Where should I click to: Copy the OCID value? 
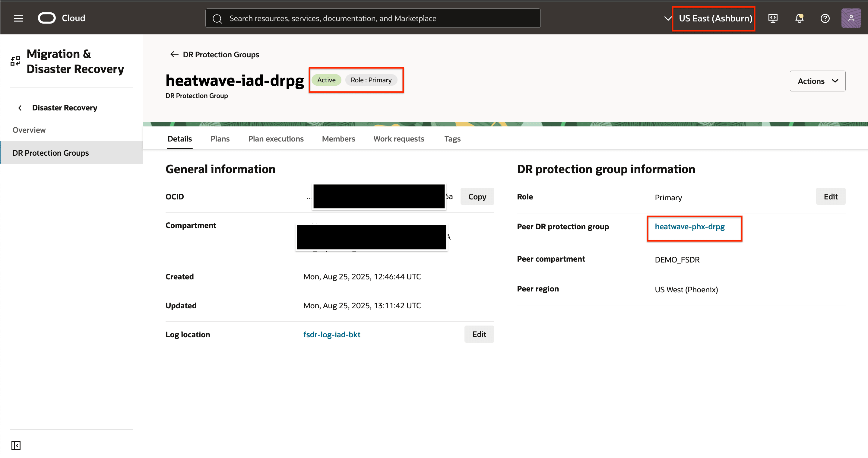click(477, 196)
